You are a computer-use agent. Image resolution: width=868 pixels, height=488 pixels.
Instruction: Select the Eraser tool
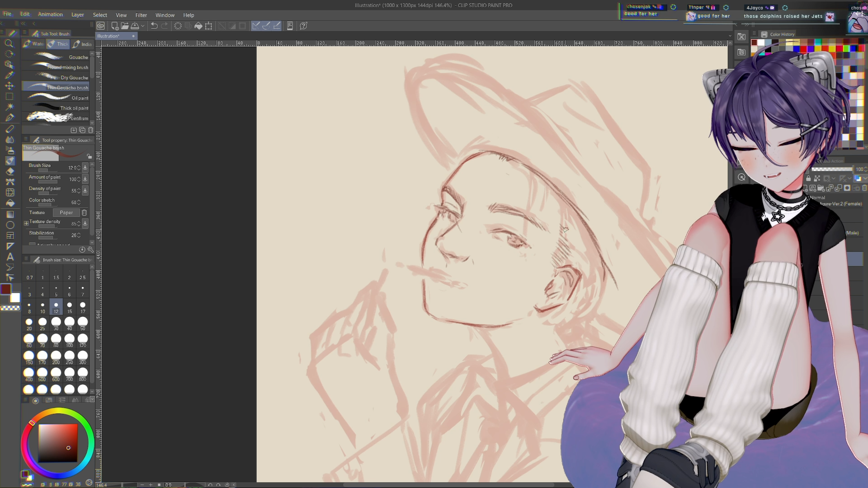(9, 172)
